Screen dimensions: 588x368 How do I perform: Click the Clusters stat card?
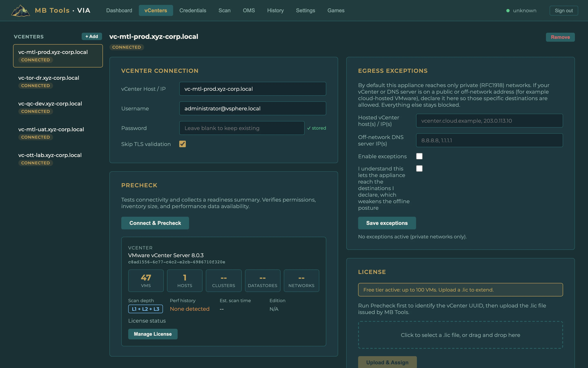click(x=224, y=280)
